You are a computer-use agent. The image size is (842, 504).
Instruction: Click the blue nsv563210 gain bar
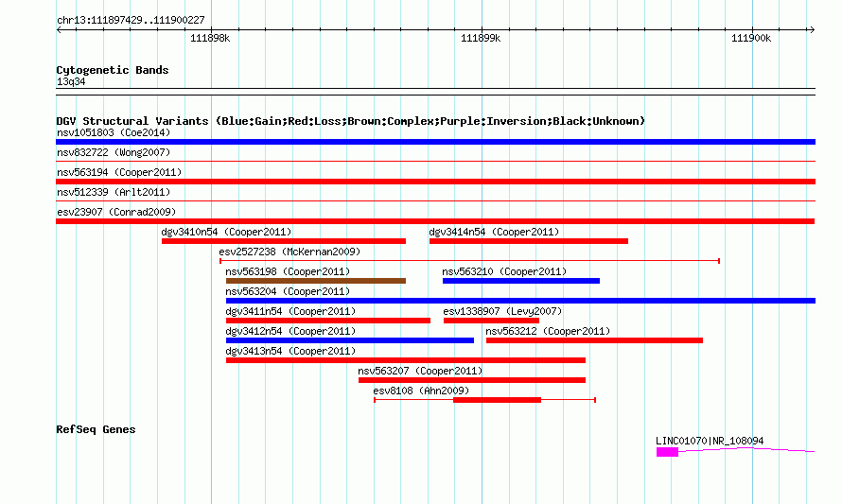(x=521, y=281)
